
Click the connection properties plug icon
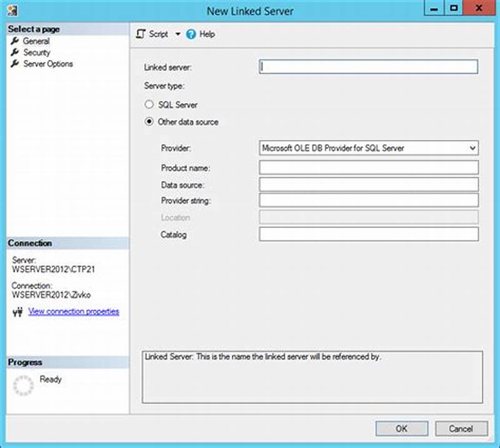pos(19,311)
